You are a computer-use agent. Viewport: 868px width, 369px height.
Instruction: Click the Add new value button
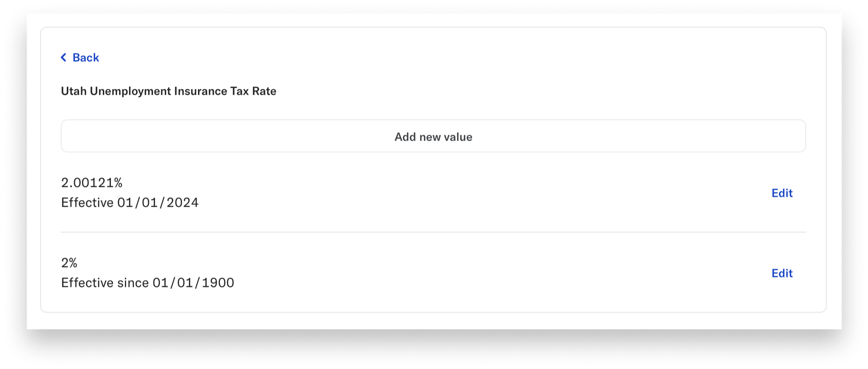433,136
